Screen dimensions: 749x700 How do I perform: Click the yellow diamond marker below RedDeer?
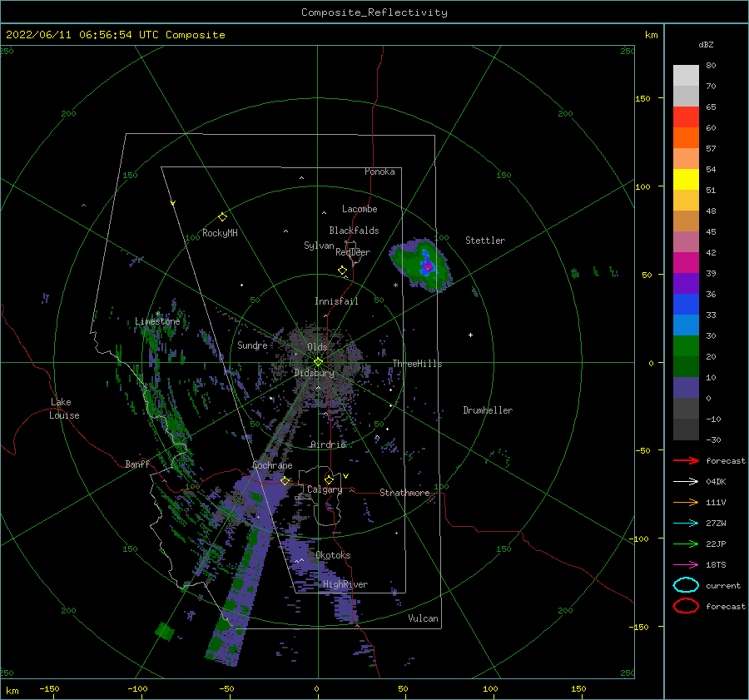(343, 271)
